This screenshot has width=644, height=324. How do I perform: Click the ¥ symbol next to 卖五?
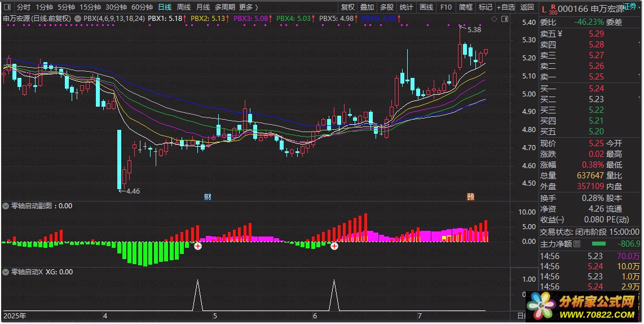560,34
